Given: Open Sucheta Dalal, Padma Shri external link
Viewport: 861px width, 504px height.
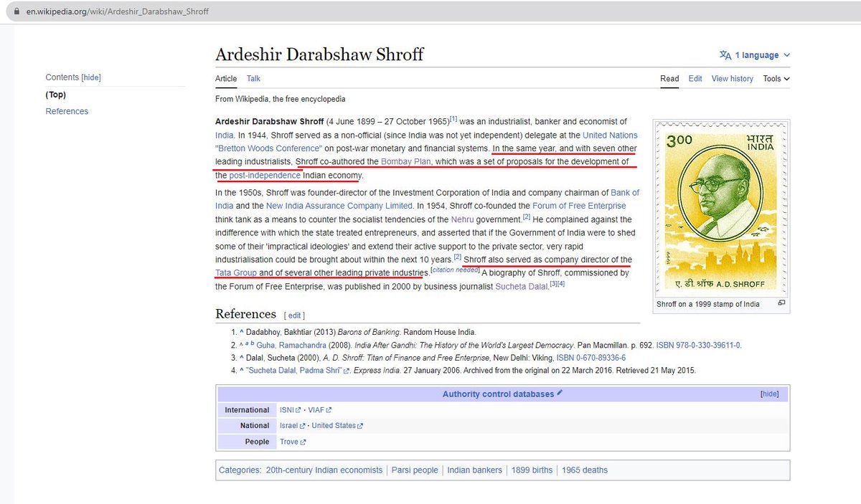Looking at the screenshot, I should [298, 371].
